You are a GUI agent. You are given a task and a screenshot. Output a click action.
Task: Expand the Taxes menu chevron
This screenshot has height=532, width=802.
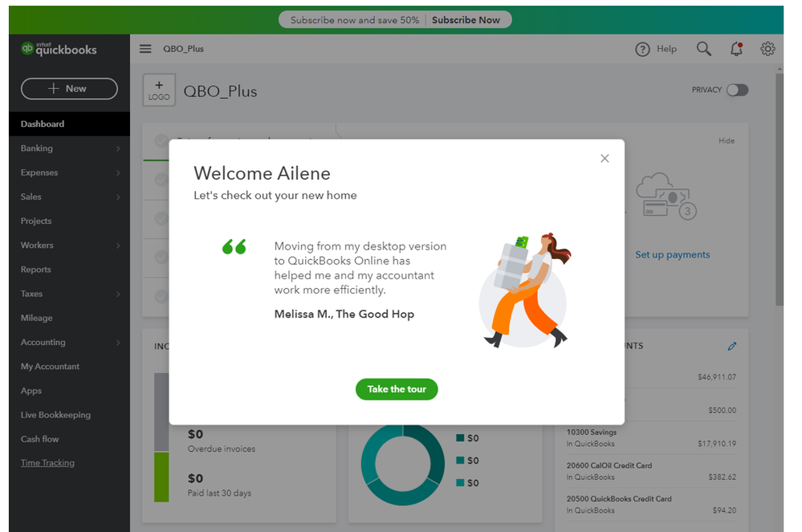118,294
